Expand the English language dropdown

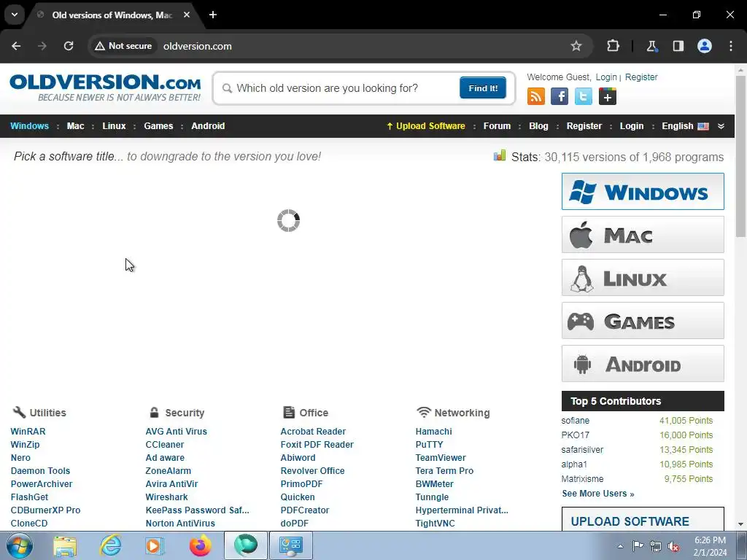pyautogui.click(x=721, y=126)
